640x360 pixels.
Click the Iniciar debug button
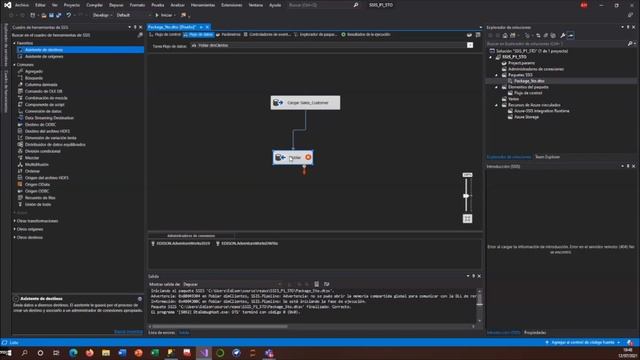point(164,15)
